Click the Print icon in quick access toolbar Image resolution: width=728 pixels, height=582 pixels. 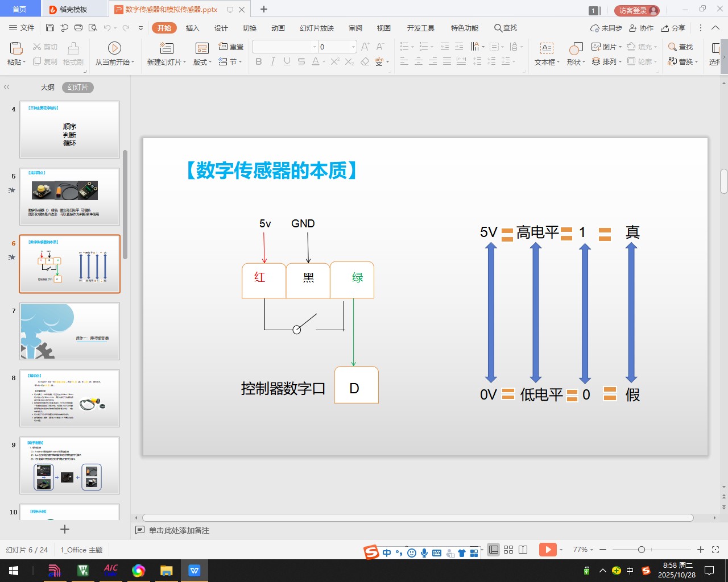(78, 28)
